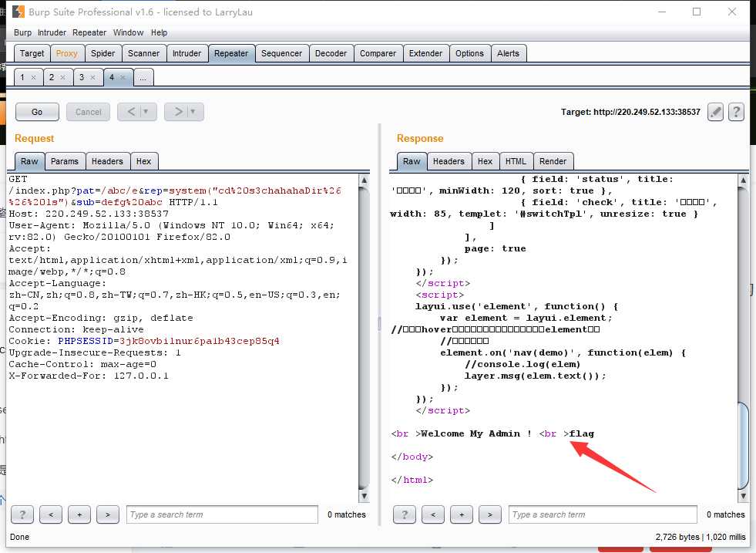This screenshot has height=553, width=756.
Task: Switch to the Options tool tab
Action: point(469,53)
